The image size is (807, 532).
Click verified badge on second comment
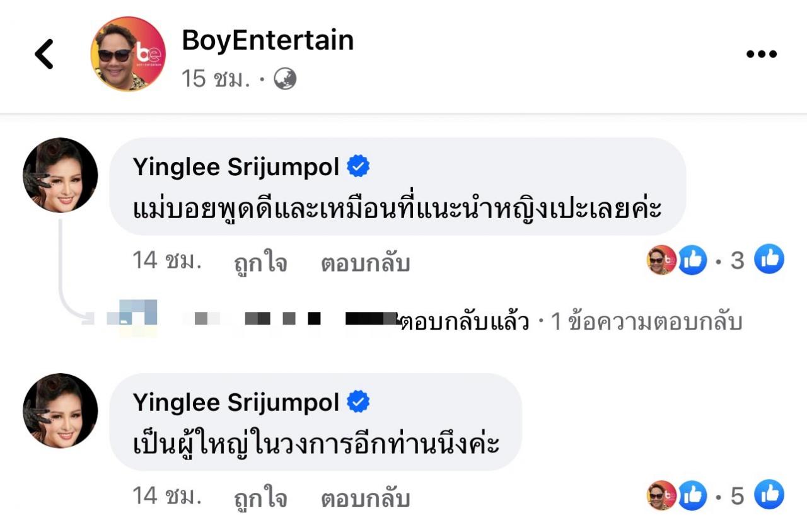point(359,402)
